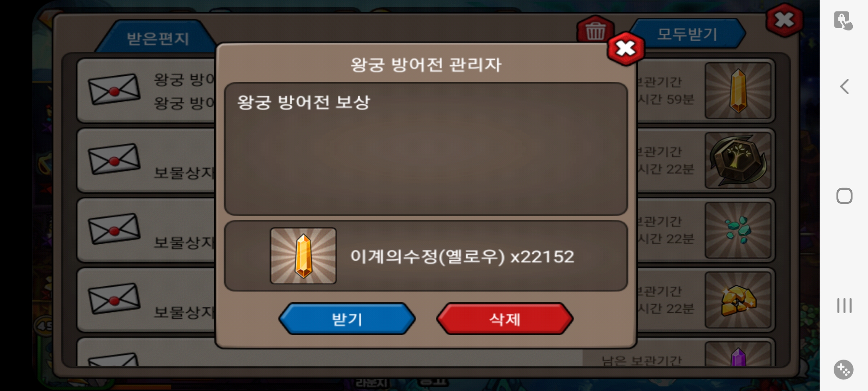The height and width of the screenshot is (391, 868).
Task: Click the red trash can icon
Action: point(595,30)
